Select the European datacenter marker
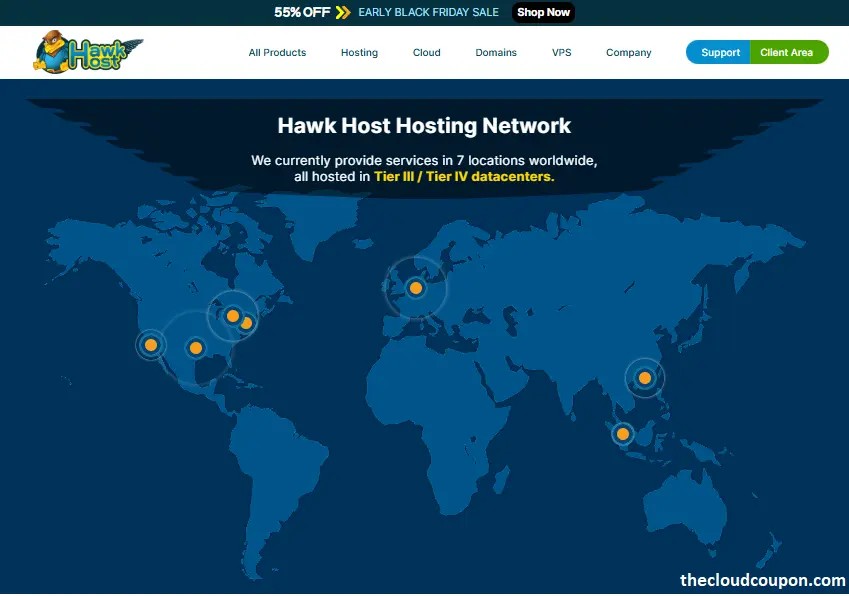849x596 pixels. click(415, 287)
